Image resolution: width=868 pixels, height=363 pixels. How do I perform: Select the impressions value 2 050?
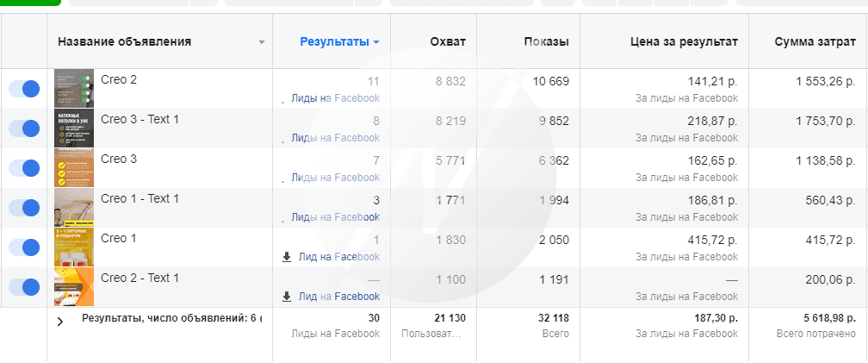coord(555,240)
